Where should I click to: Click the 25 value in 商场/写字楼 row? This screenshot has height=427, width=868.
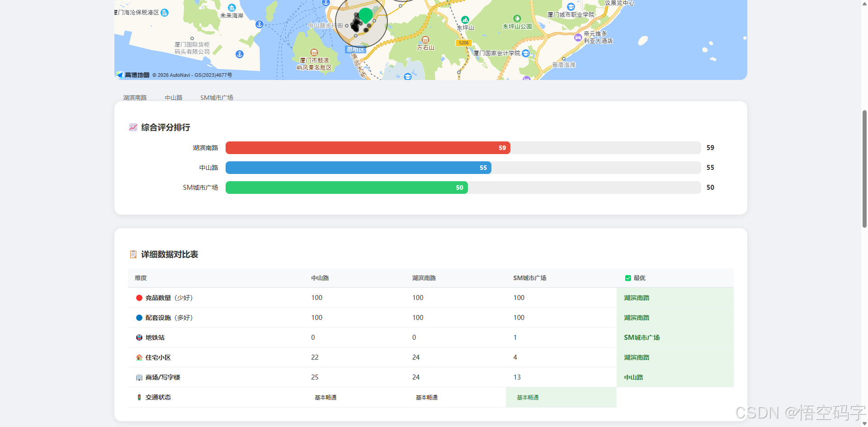[x=315, y=377]
